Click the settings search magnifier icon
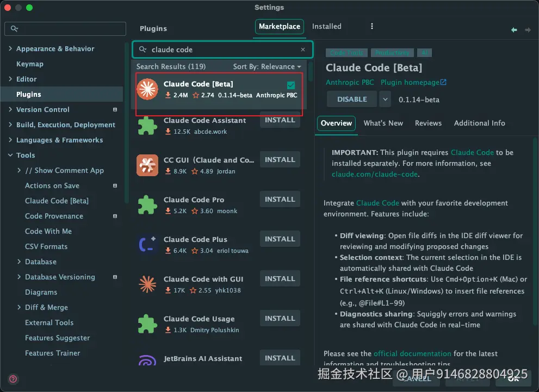The width and height of the screenshot is (539, 392). coord(14,28)
